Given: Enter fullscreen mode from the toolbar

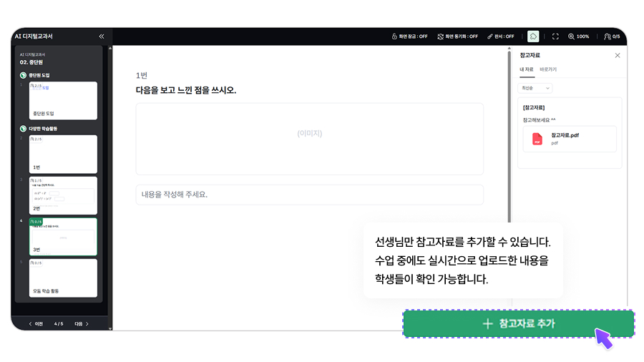Looking at the screenshot, I should pyautogui.click(x=555, y=36).
